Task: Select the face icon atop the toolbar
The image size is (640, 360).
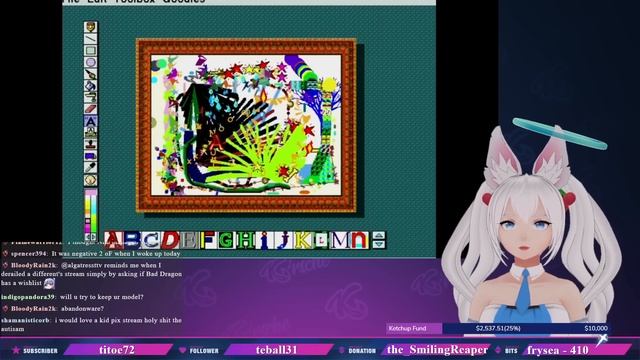Action: point(91,27)
